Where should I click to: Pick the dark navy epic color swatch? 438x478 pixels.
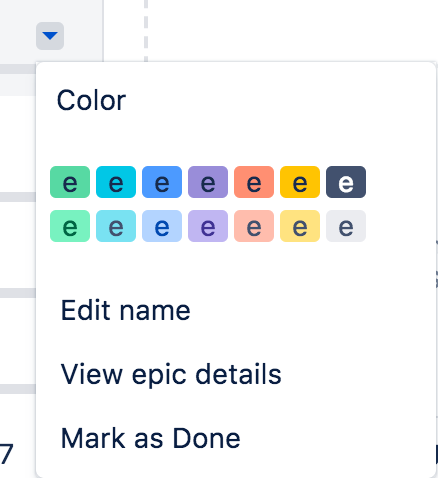pyautogui.click(x=346, y=182)
